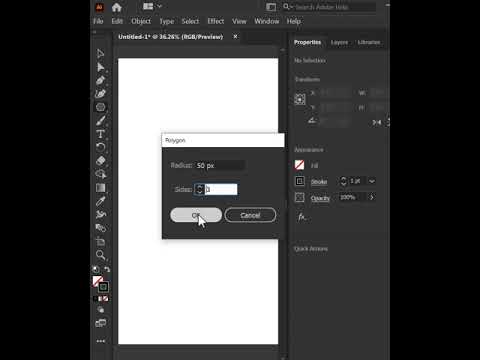Select the Direct Selection tool
This screenshot has height=360, width=480.
click(x=100, y=67)
